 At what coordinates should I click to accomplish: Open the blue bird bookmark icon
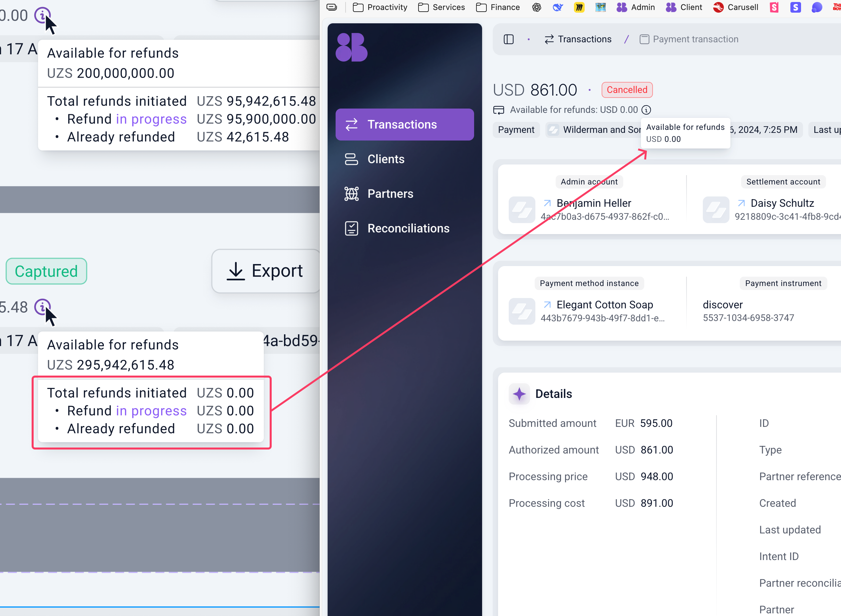pyautogui.click(x=558, y=7)
